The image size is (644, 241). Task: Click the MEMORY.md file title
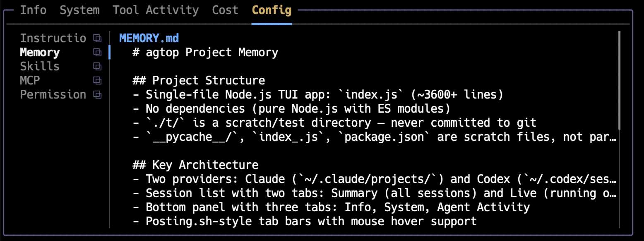(149, 38)
